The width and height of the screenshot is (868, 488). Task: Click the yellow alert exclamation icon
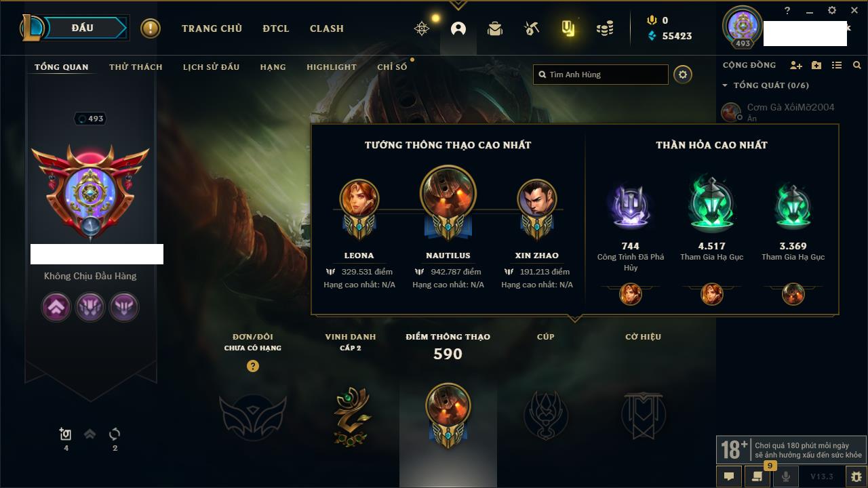coord(151,28)
